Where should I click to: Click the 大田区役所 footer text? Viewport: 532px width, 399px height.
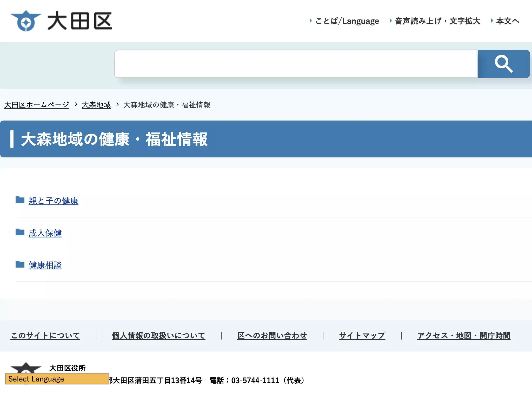click(x=67, y=368)
